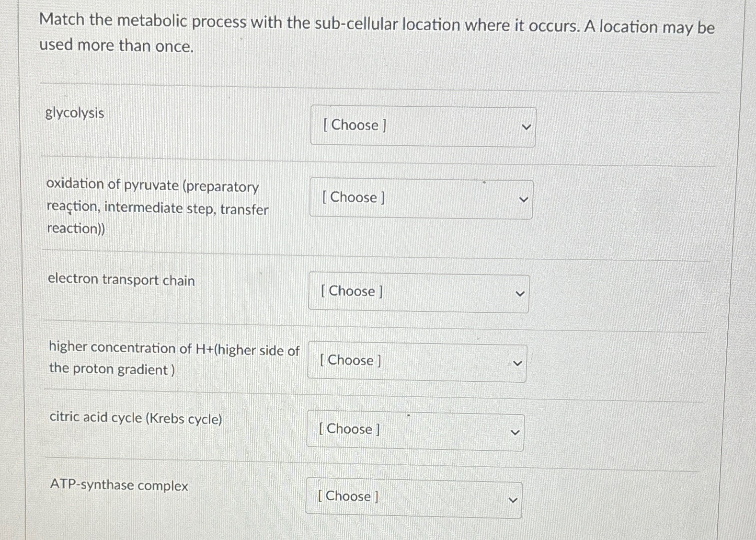Viewport: 756px width, 540px height.
Task: Click the citric acid cycle (Krebs cycle) label
Action: (x=136, y=418)
